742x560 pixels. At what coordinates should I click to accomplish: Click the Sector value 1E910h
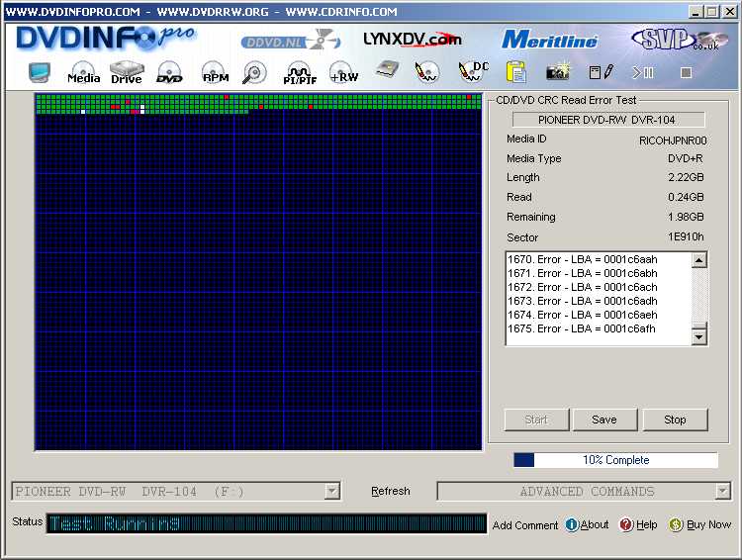pos(686,236)
